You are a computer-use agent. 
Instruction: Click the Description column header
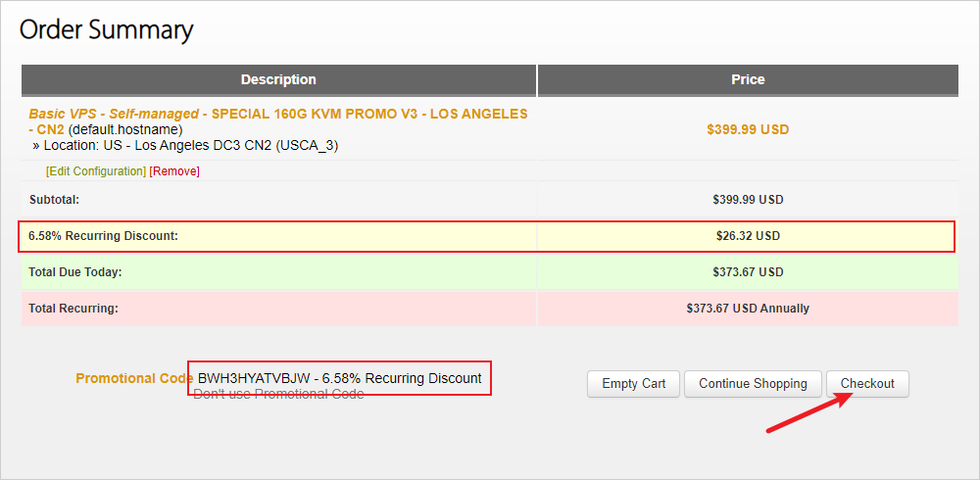tap(278, 79)
